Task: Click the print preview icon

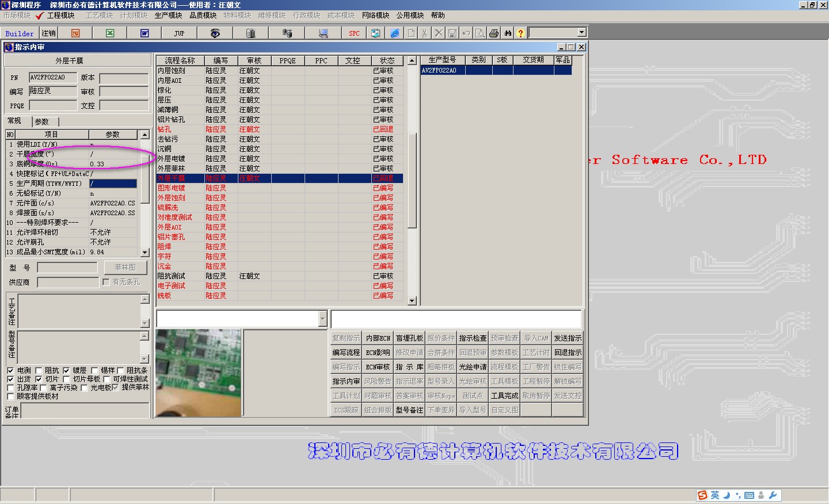Action: 480,33
